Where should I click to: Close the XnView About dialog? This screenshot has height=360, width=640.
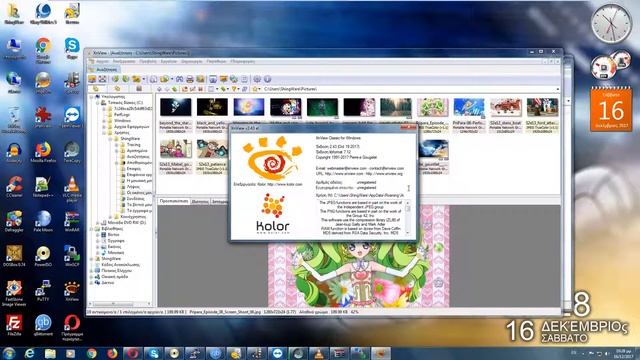pos(408,128)
